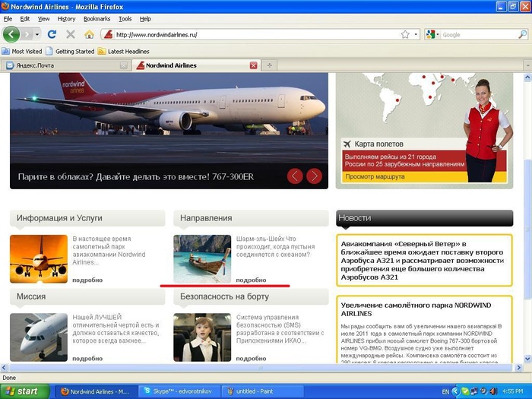Click the Boeing 767 banner photo

[x=169, y=118]
